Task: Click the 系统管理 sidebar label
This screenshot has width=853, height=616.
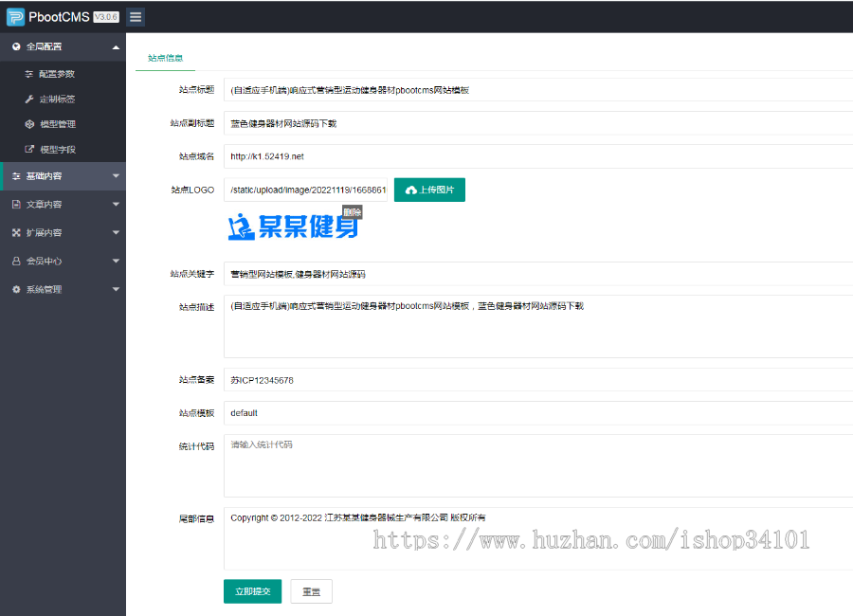Action: [x=44, y=289]
